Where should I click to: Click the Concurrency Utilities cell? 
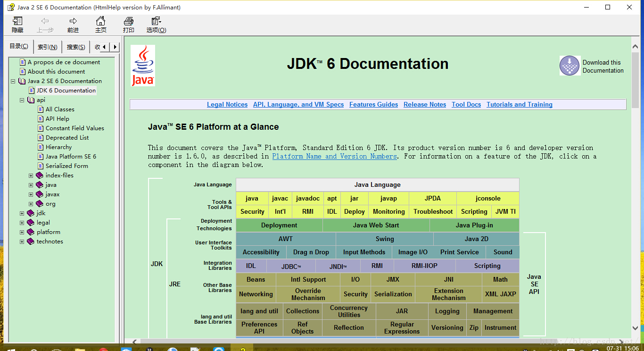(349, 311)
